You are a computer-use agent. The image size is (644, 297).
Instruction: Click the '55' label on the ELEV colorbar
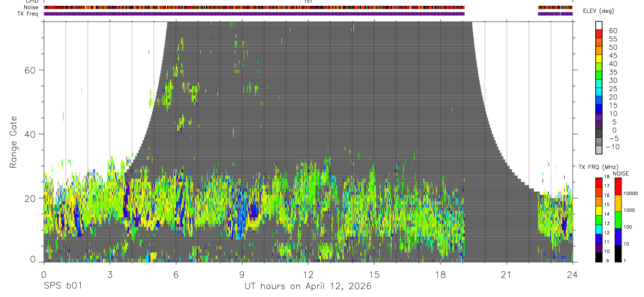tap(613, 39)
